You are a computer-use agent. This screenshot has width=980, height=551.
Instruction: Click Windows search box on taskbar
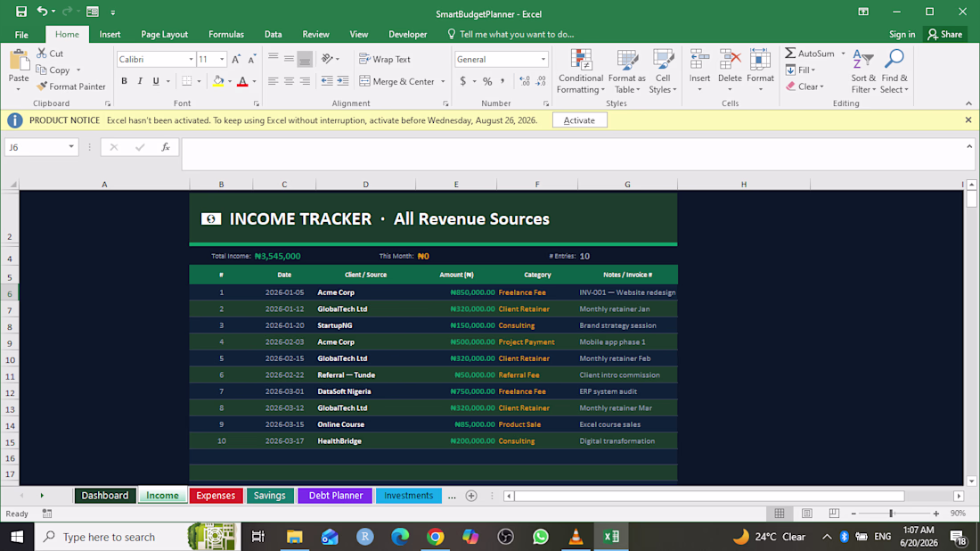coord(110,537)
